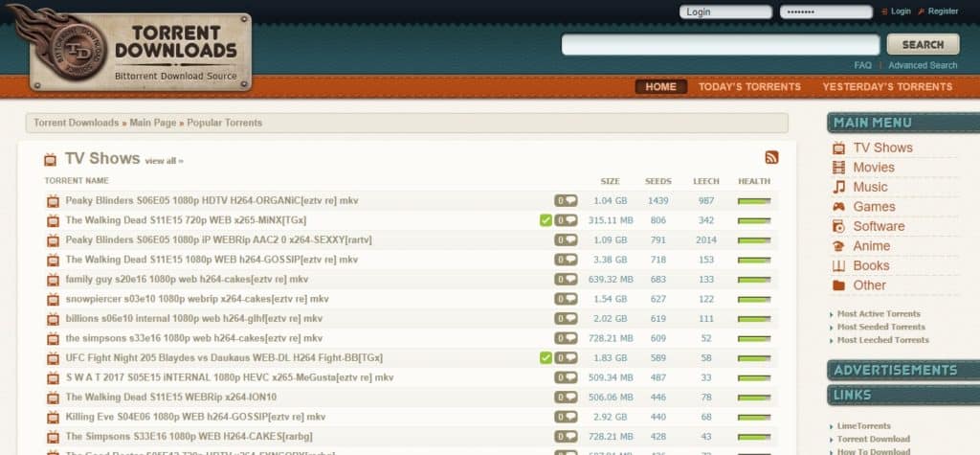
Task: Click SIZE column header
Action: tap(610, 181)
